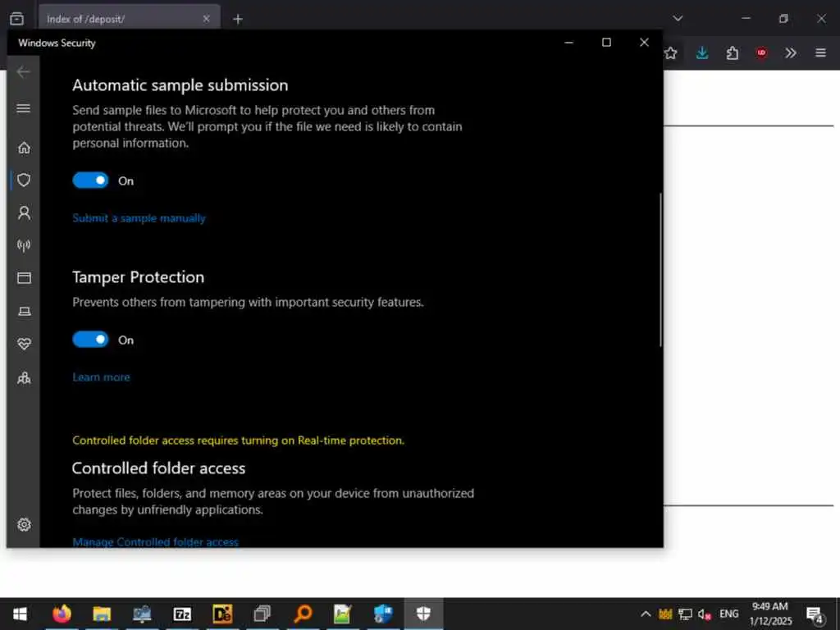Open the network tray icon

(x=685, y=614)
